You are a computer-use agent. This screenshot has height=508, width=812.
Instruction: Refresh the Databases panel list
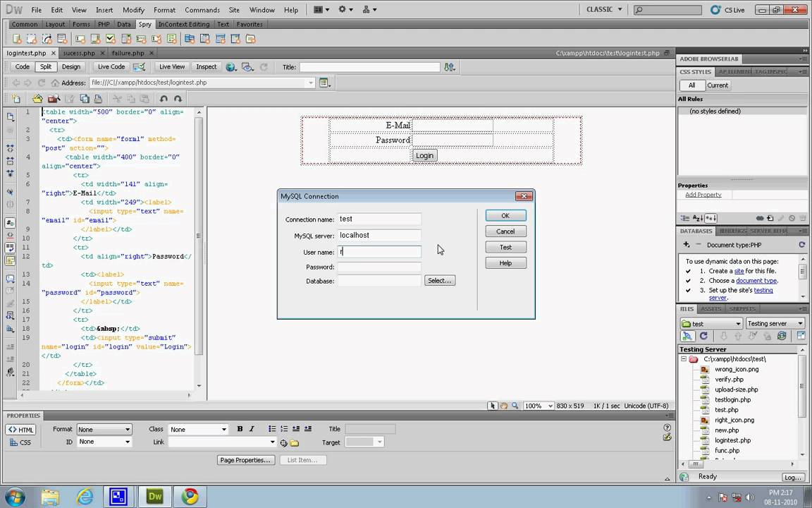pyautogui.click(x=802, y=244)
